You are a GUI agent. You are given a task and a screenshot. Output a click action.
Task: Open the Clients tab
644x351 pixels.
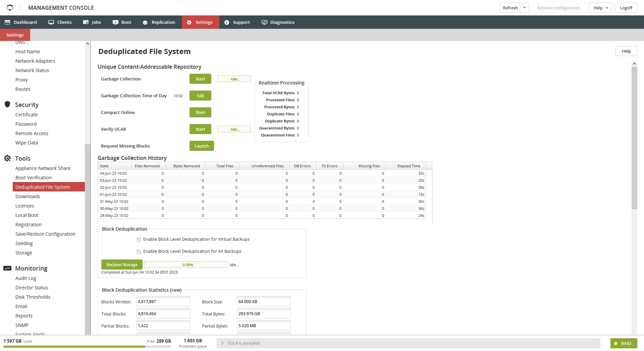click(x=60, y=22)
